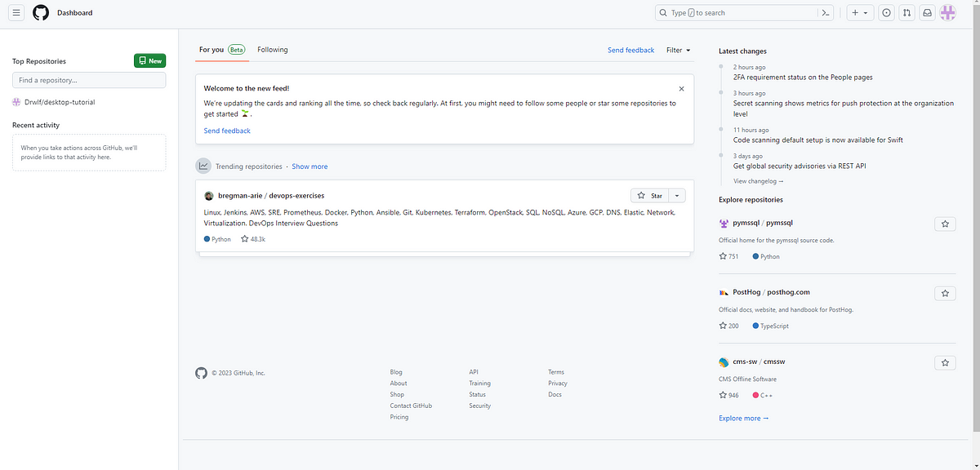980x470 pixels.
Task: Open the plus Create new dropdown
Action: pyautogui.click(x=859, y=13)
